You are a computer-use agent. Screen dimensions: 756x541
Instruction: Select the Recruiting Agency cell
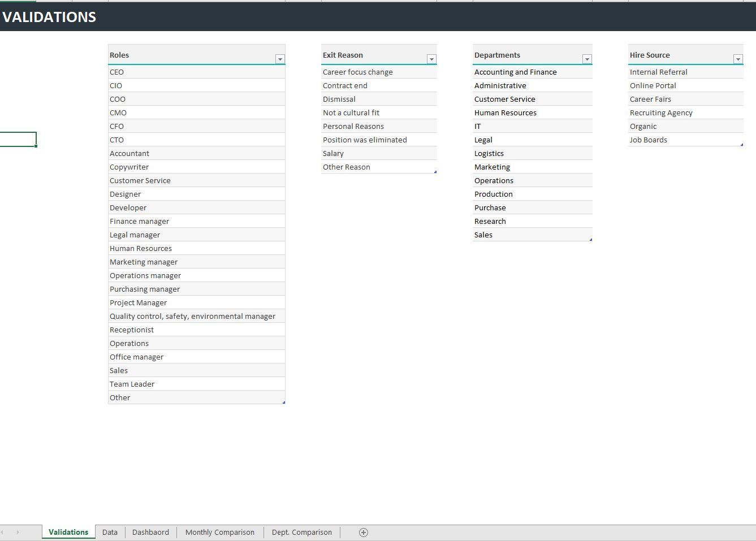point(686,112)
